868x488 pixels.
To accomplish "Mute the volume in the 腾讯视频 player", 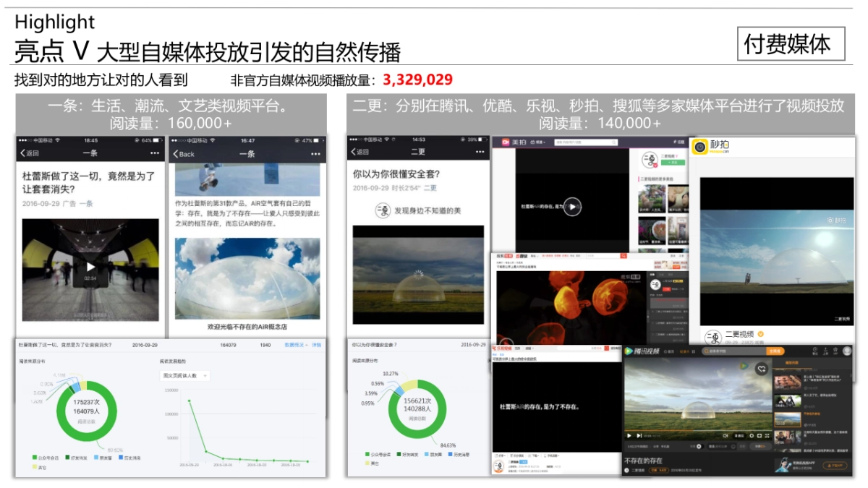I will (x=726, y=435).
